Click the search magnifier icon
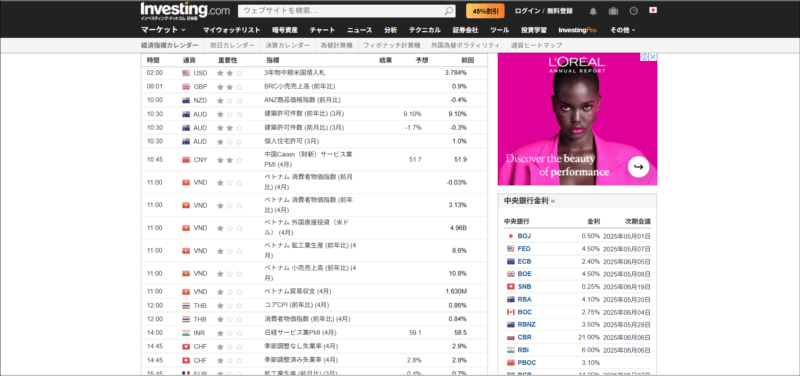This screenshot has width=800, height=376. click(x=448, y=11)
